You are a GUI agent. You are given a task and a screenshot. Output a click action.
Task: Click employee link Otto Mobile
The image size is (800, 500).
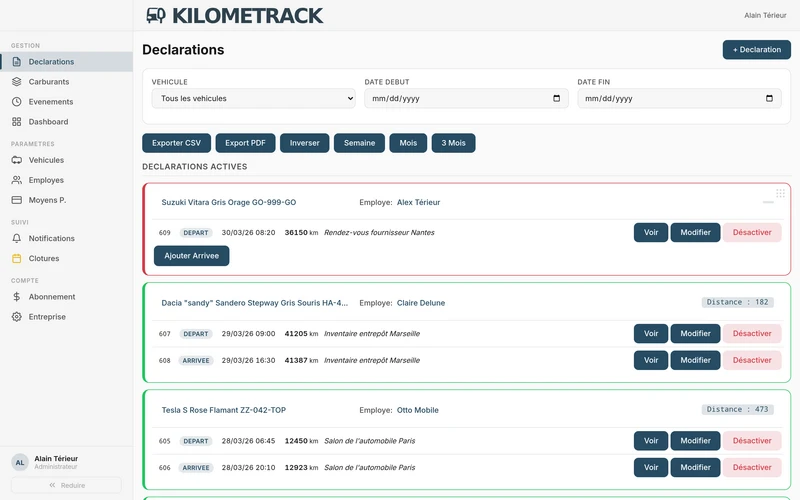click(417, 410)
